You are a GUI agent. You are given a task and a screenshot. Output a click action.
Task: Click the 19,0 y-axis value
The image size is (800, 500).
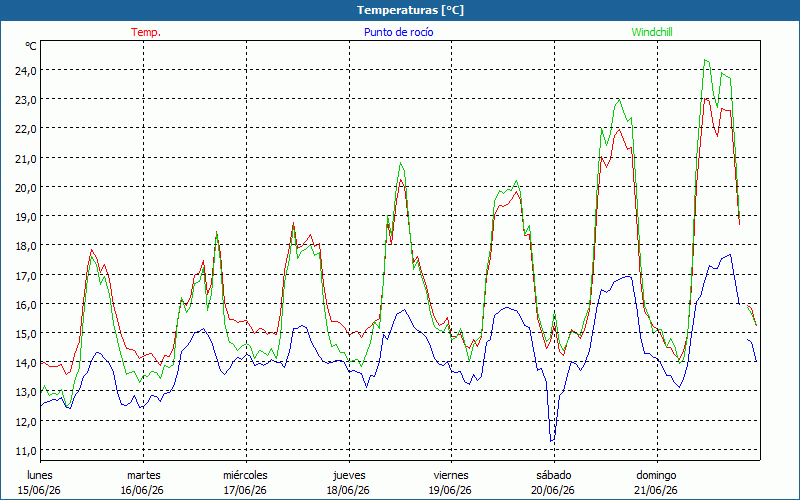click(26, 216)
